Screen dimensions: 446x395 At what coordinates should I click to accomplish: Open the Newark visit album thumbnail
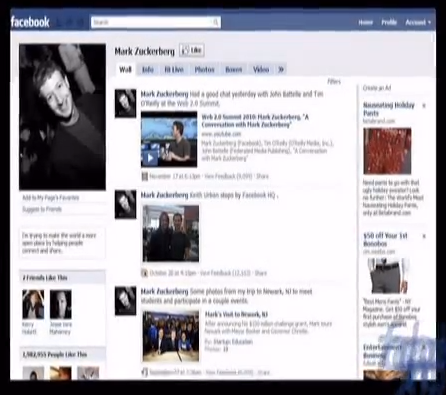(171, 336)
